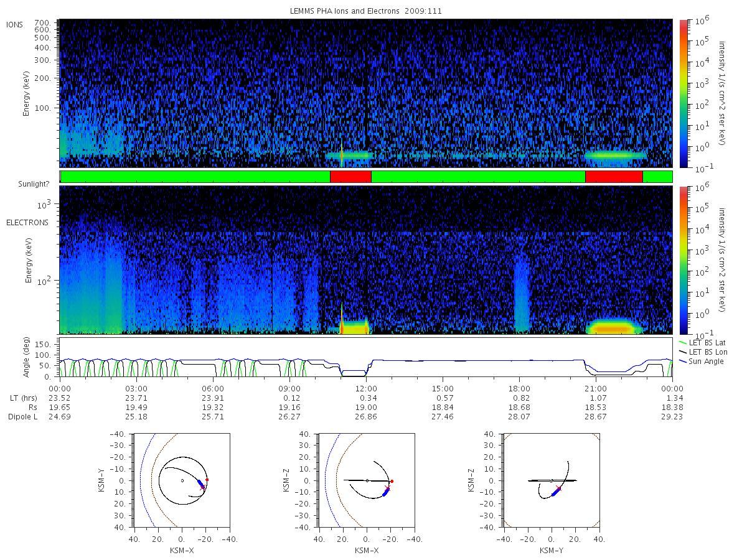Select the Dipole L value 26.86

coord(366,417)
